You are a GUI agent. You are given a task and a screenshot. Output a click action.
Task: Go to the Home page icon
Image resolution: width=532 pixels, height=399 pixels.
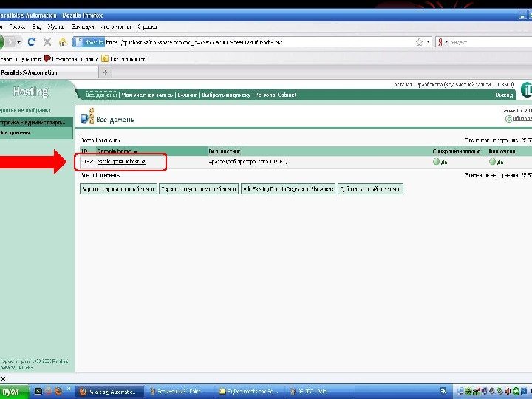[63, 42]
